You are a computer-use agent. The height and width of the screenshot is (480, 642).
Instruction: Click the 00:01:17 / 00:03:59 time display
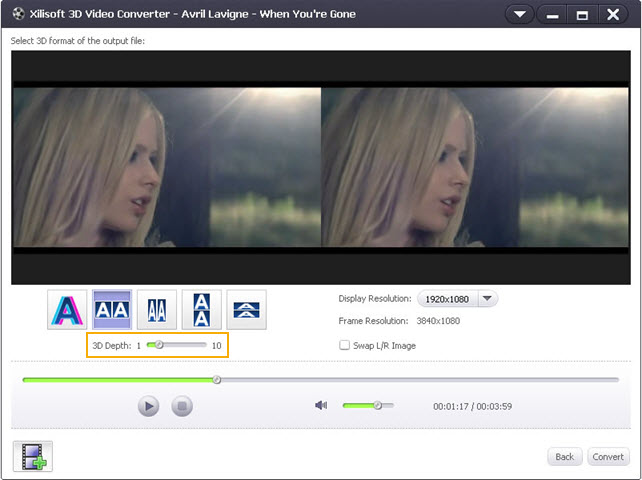coord(472,406)
